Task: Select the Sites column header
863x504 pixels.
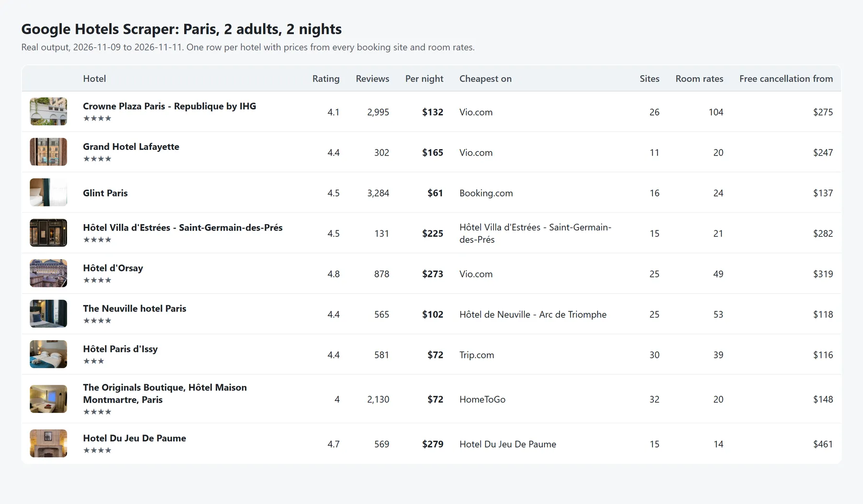Action: 650,79
